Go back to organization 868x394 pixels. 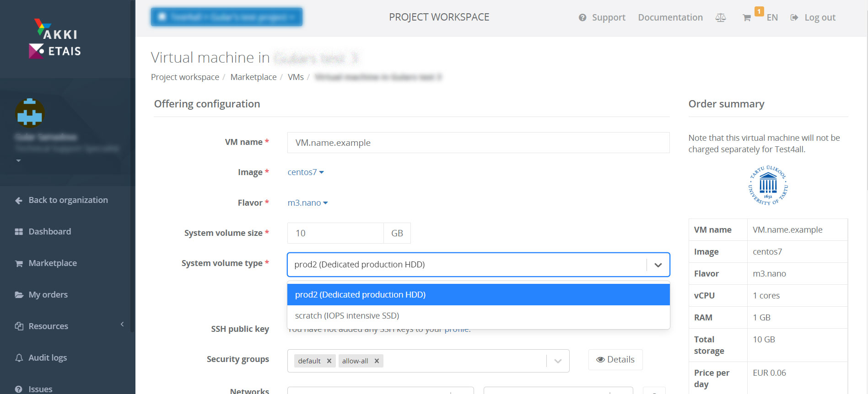click(68, 200)
